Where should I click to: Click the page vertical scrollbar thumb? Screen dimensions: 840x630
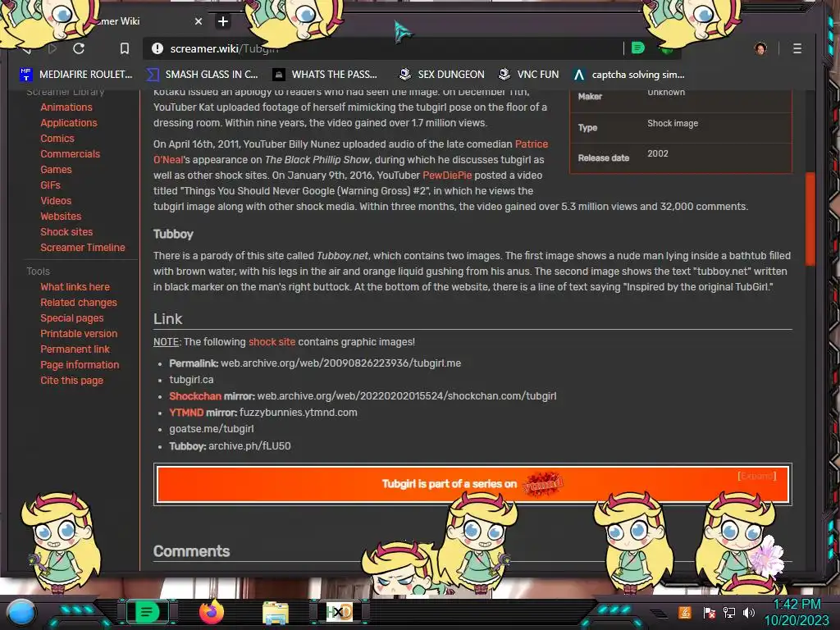coord(810,218)
